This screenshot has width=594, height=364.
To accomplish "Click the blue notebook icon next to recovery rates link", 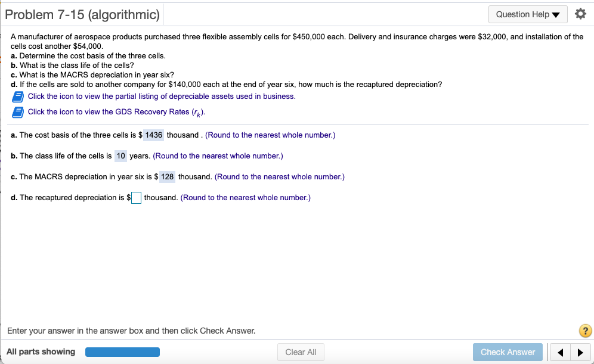I will coord(17,112).
